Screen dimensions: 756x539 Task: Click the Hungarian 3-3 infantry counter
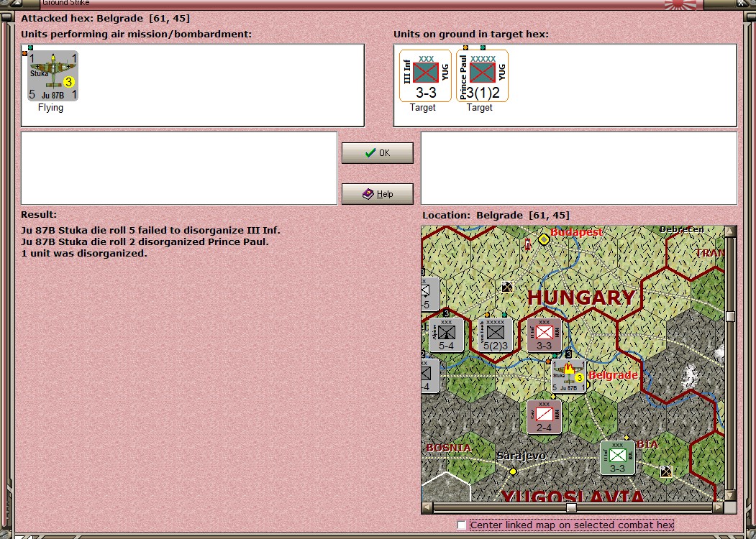[545, 335]
